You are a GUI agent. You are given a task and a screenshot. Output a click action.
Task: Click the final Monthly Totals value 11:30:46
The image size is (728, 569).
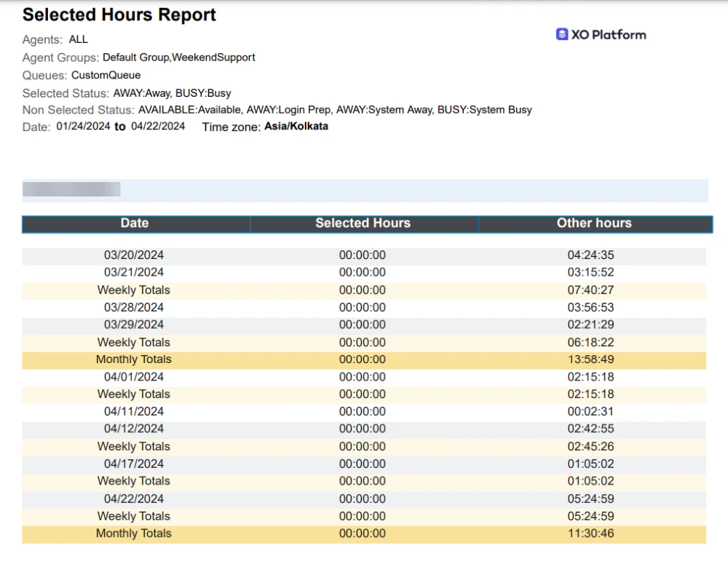[594, 533]
